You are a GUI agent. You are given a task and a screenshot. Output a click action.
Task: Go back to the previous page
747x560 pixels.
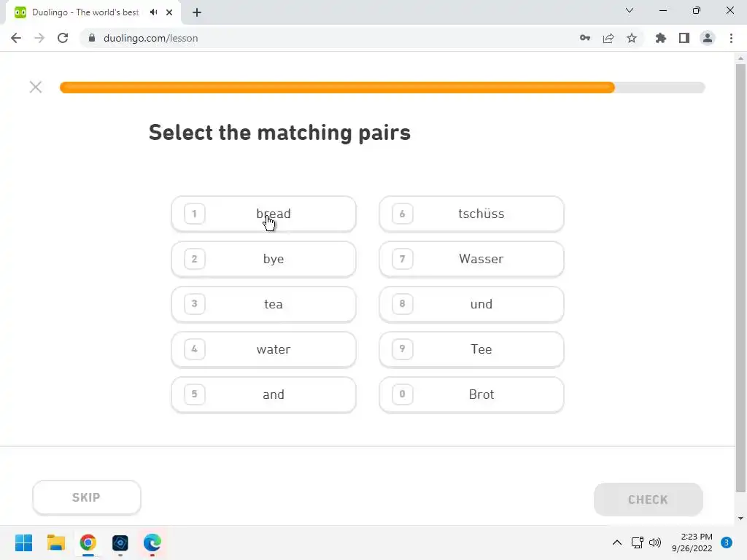tap(16, 38)
